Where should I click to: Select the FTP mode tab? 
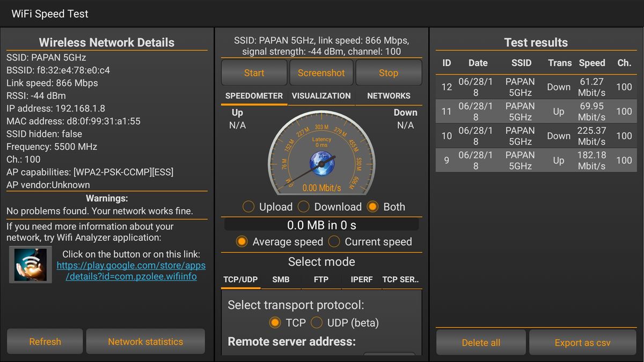[321, 279]
